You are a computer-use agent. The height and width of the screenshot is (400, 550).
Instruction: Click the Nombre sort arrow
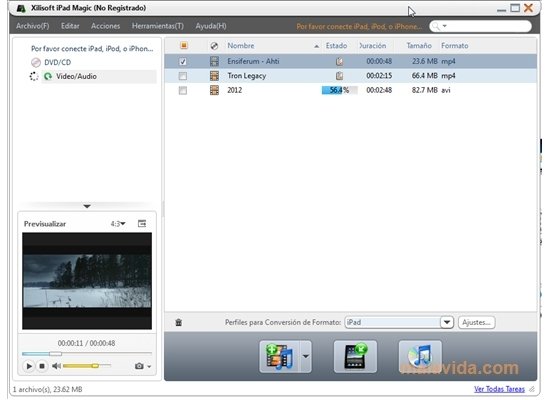pos(316,46)
